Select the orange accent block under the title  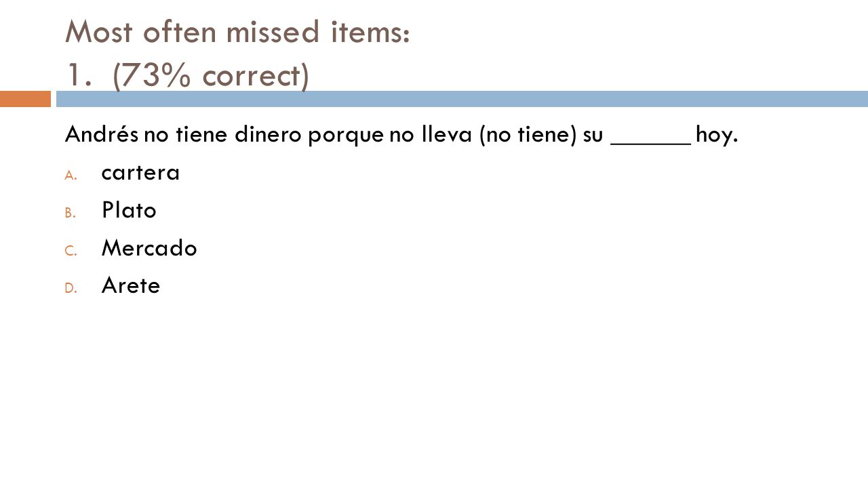point(25,99)
